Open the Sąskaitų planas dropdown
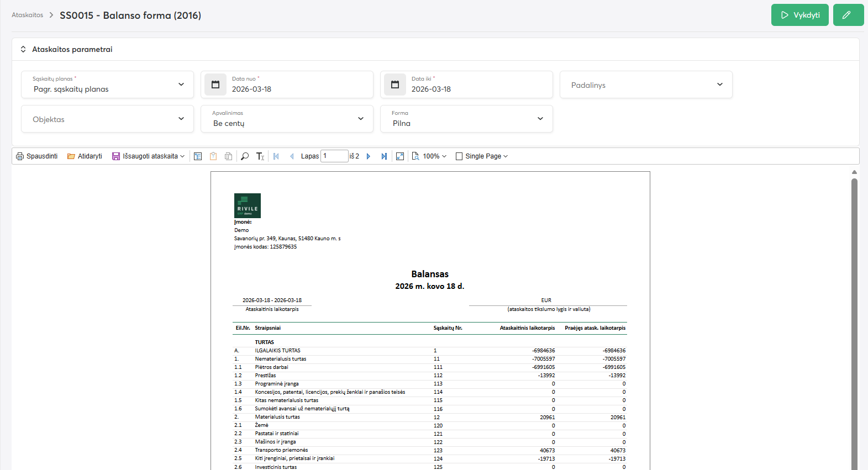Screen dimensions: 868x470 (107, 85)
